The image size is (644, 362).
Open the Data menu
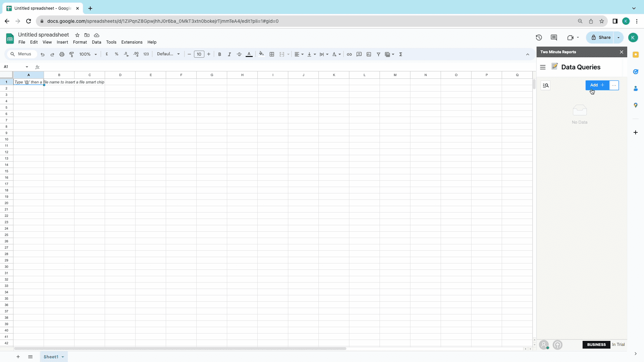pyautogui.click(x=97, y=42)
